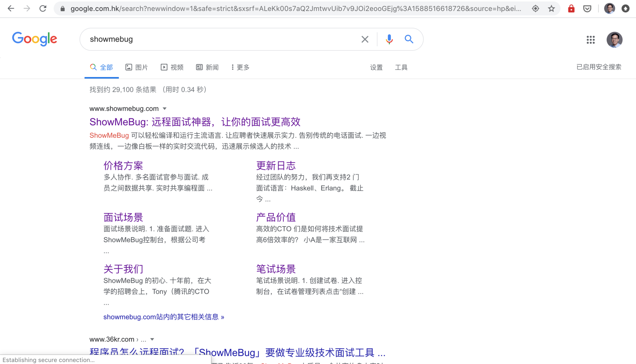Open the 更新日志 sitelink
This screenshot has height=364, width=636.
[276, 166]
